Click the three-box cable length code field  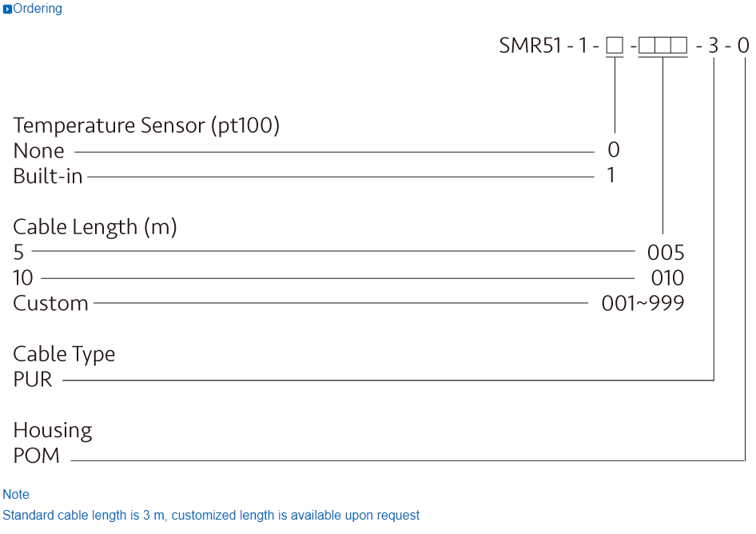(x=662, y=46)
